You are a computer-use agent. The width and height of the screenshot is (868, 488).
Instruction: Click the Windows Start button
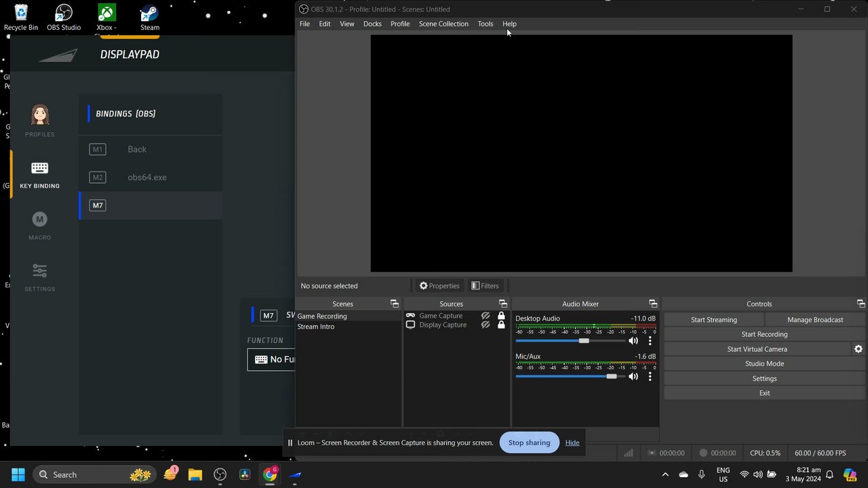coord(18,474)
